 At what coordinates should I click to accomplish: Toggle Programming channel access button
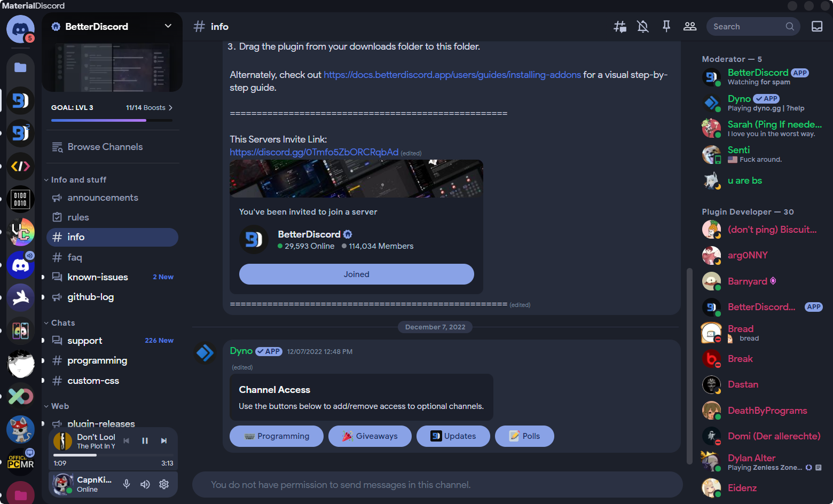pyautogui.click(x=277, y=436)
